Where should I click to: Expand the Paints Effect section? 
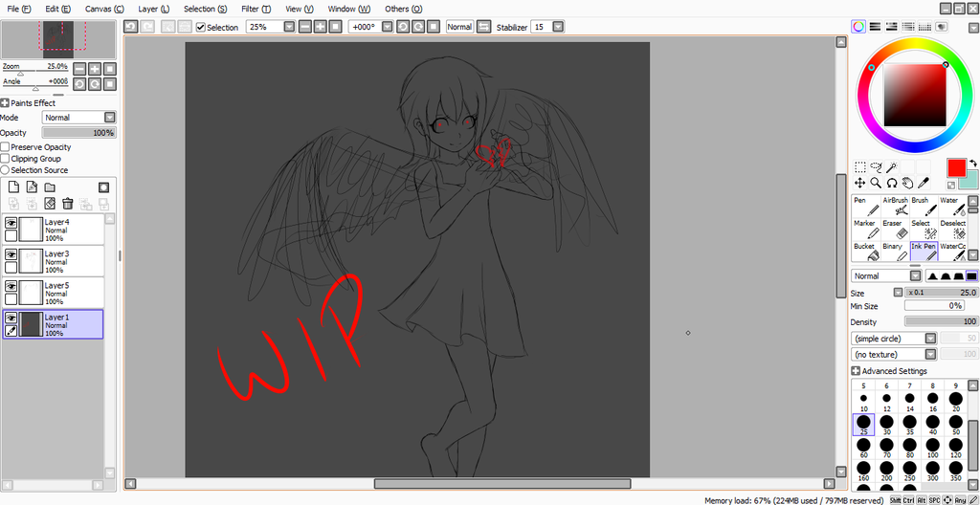5,103
